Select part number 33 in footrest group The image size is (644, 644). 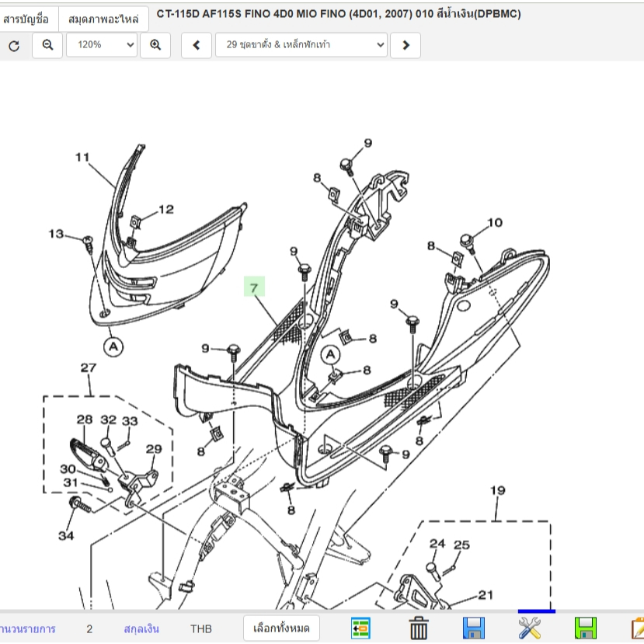coord(130,421)
